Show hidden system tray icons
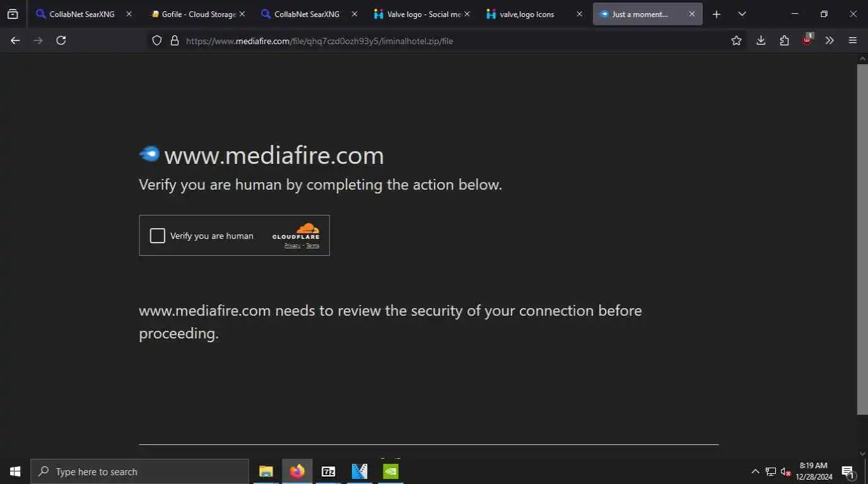868x484 pixels. pos(755,471)
